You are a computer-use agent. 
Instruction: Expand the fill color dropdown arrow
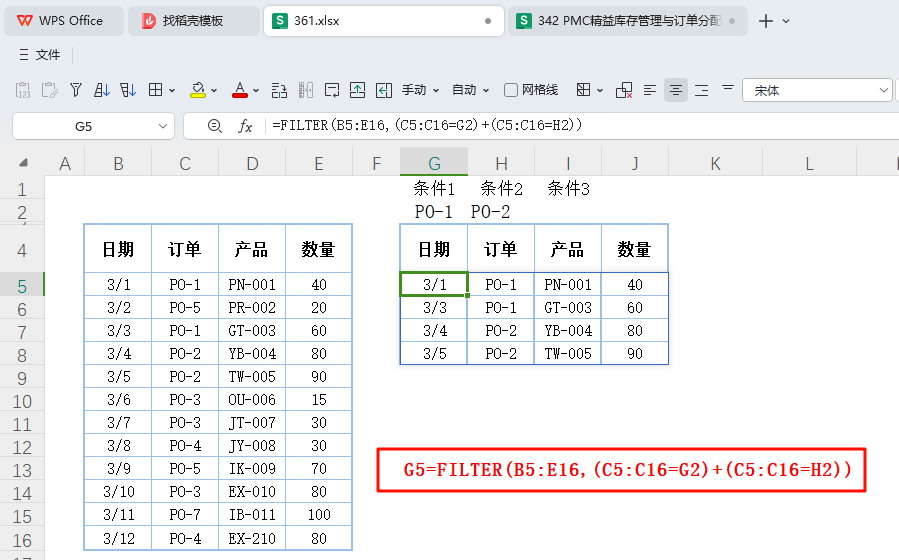click(214, 91)
